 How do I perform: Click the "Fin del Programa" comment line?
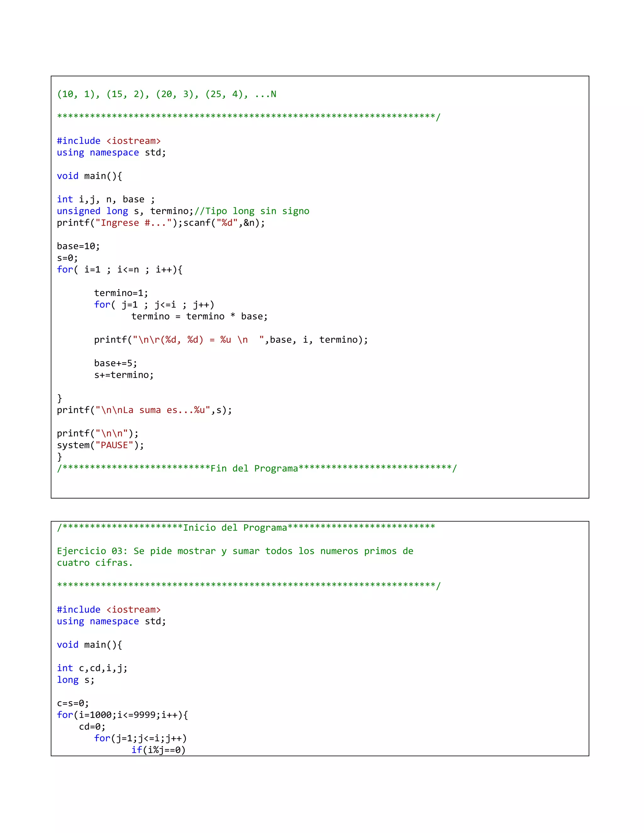click(x=257, y=468)
